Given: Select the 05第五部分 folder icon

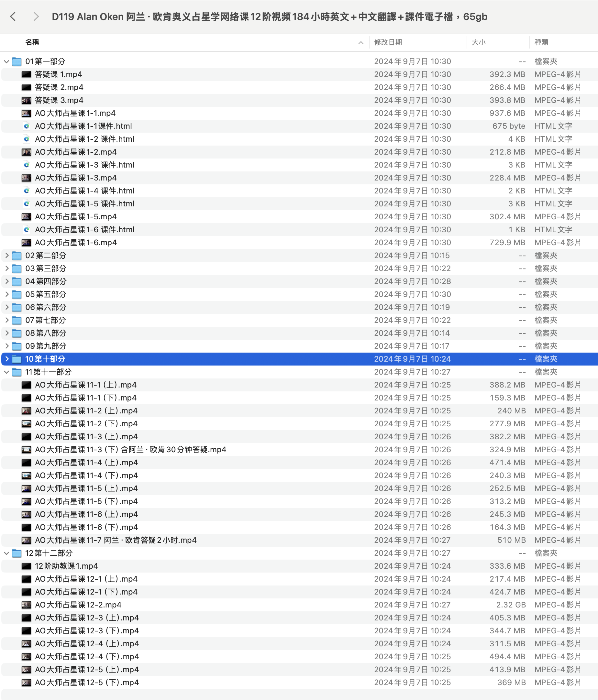Looking at the screenshot, I should 17,294.
